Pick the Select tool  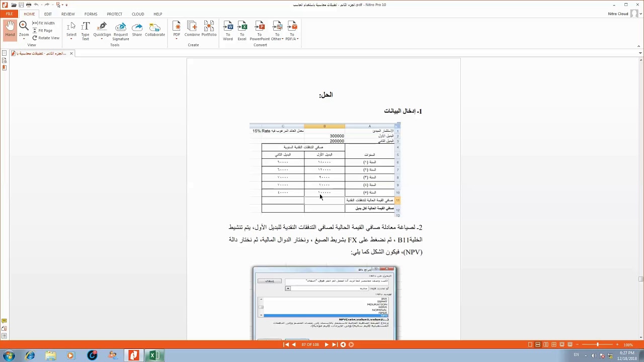[71, 30]
